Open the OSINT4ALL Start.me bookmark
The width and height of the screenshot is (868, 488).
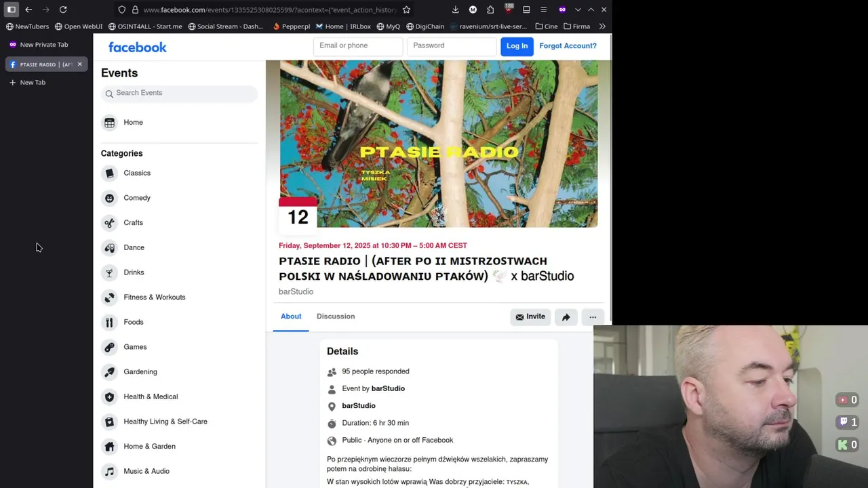pos(145,26)
